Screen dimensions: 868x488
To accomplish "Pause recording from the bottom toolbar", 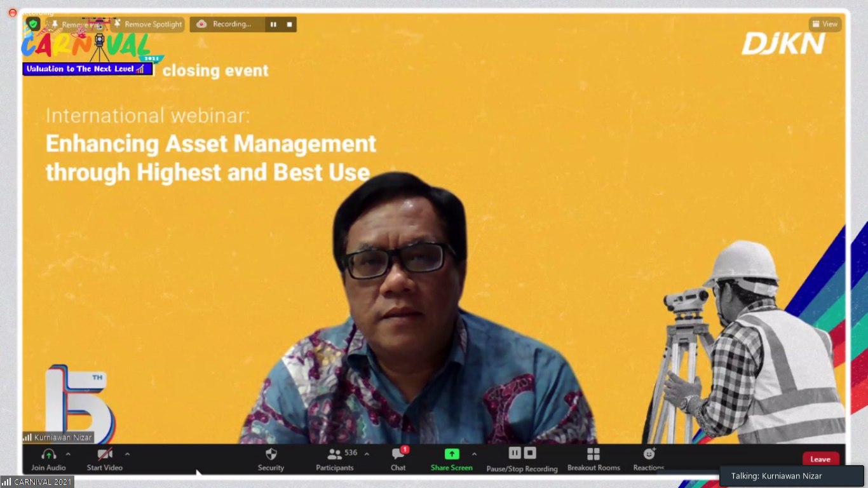I will tap(515, 453).
